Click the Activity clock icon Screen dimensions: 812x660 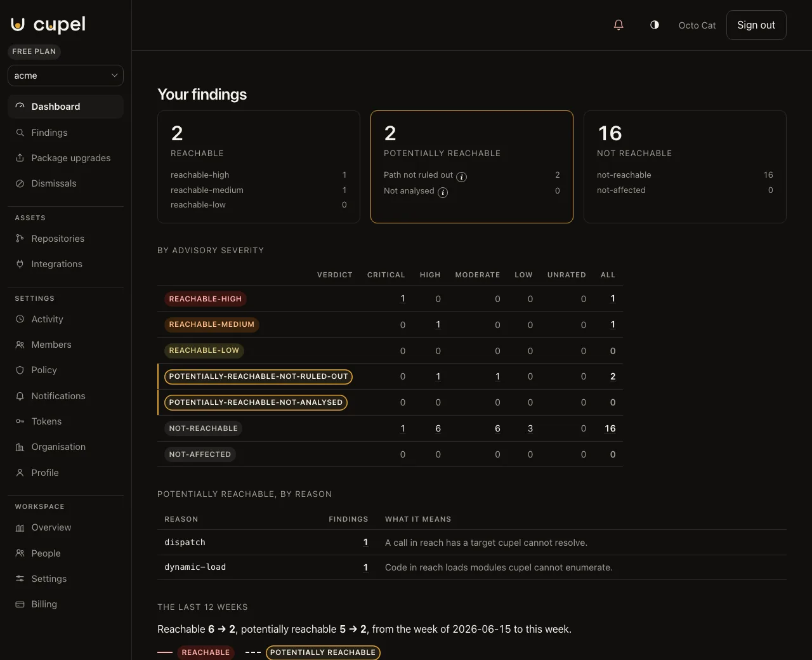[20, 319]
